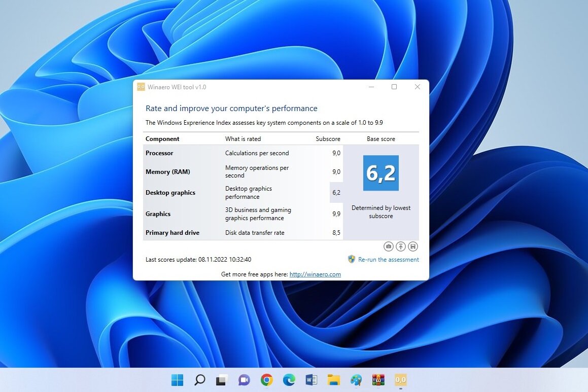
Task: Launch Microsoft Edge from taskbar
Action: pyautogui.click(x=289, y=380)
